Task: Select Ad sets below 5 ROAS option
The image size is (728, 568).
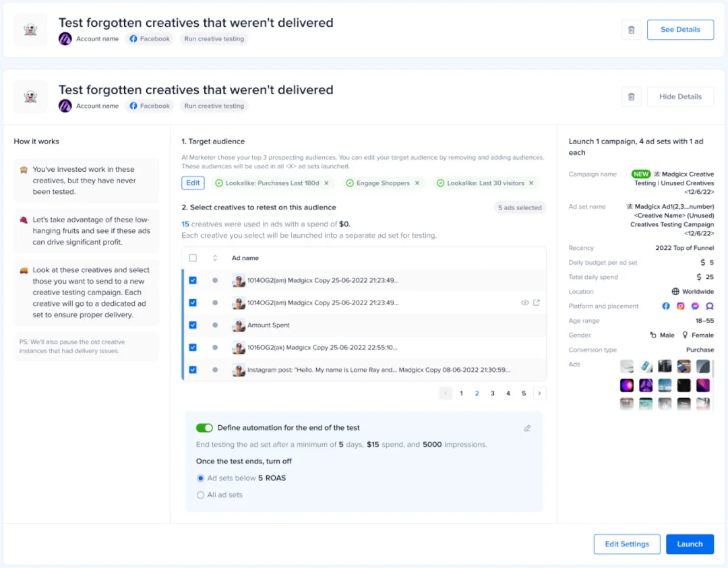Action: click(200, 478)
